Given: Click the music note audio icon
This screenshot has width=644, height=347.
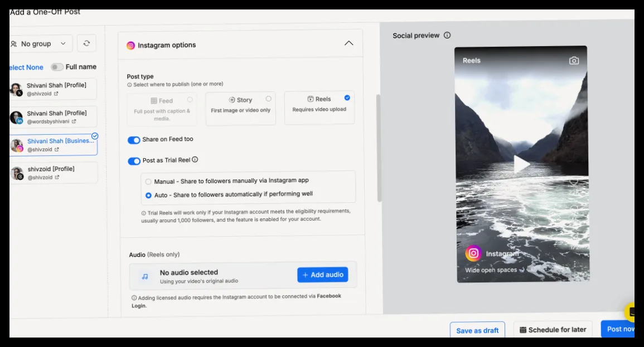Looking at the screenshot, I should pos(144,276).
